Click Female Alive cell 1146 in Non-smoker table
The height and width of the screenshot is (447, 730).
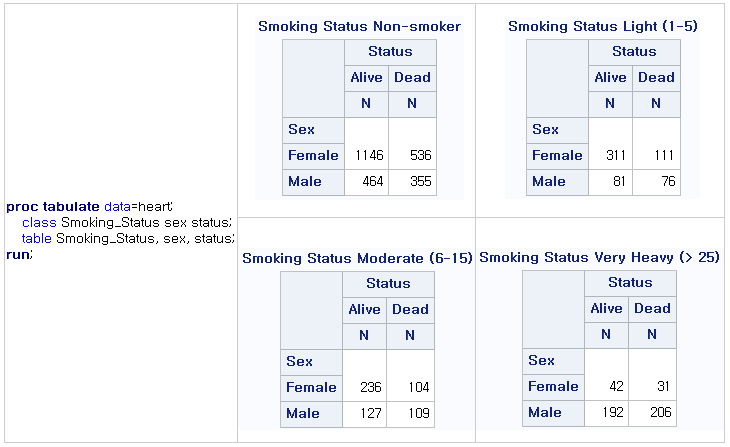click(x=369, y=155)
